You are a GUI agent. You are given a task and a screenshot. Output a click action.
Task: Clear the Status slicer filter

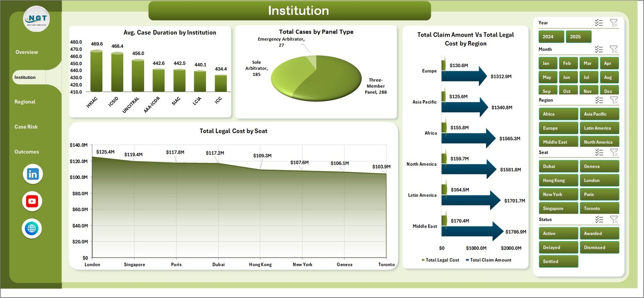point(614,220)
